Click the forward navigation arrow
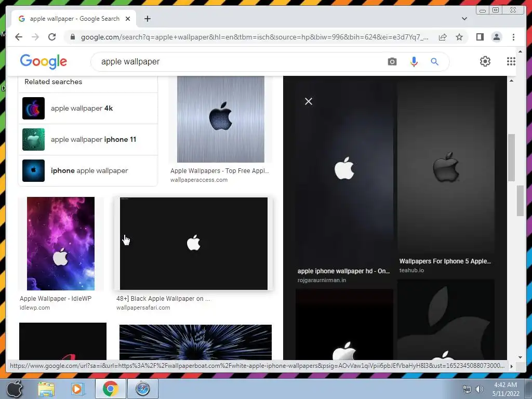Image resolution: width=532 pixels, height=399 pixels. pos(35,37)
